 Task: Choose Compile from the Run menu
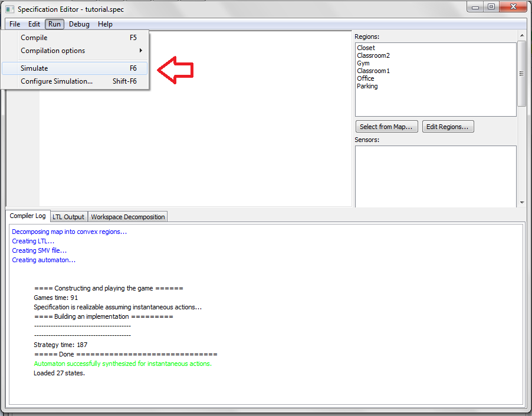pos(75,38)
